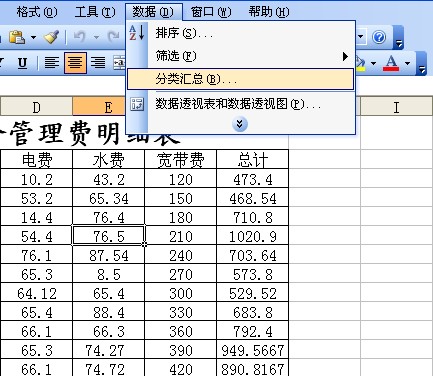Click the sort A-Z icon beside 排序
The image size is (433, 376).
click(137, 33)
